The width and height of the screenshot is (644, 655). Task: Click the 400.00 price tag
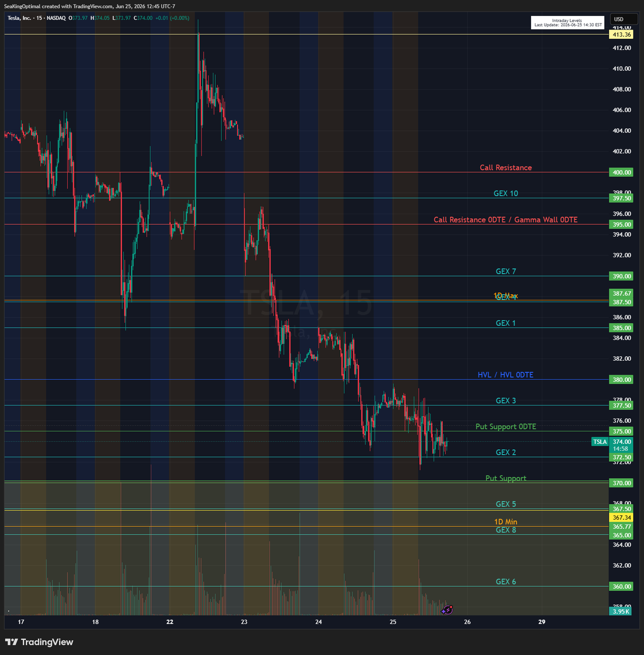(622, 172)
